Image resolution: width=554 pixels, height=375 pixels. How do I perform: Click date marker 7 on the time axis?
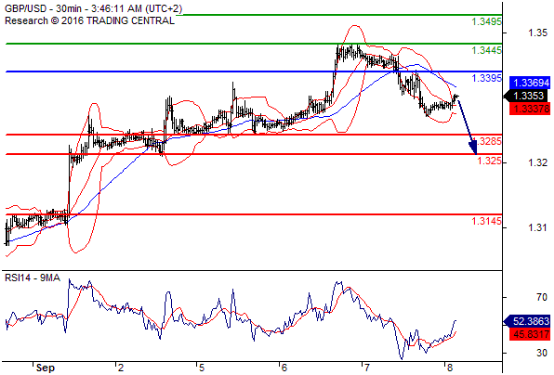point(367,368)
